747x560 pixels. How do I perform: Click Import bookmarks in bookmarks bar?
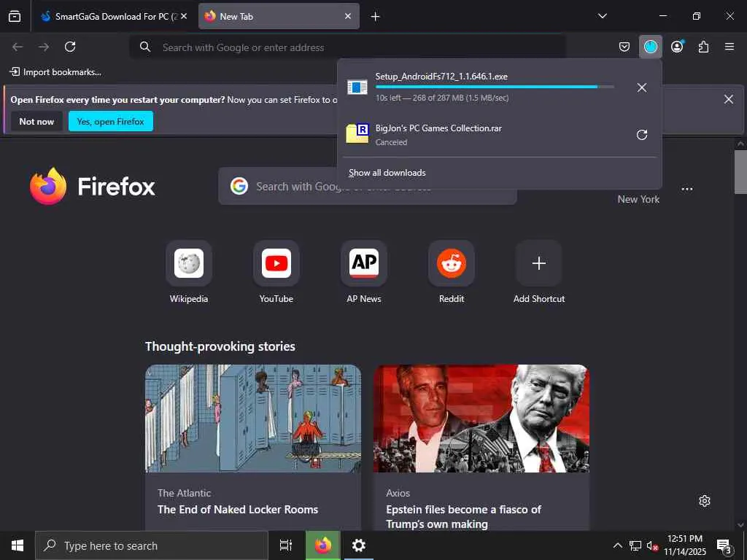click(55, 72)
